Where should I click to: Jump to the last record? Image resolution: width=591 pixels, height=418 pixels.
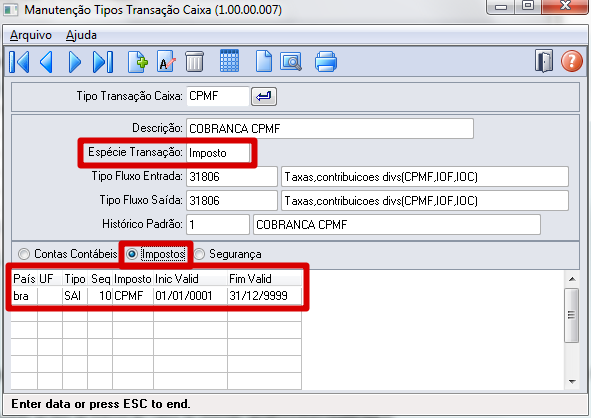coord(103,61)
